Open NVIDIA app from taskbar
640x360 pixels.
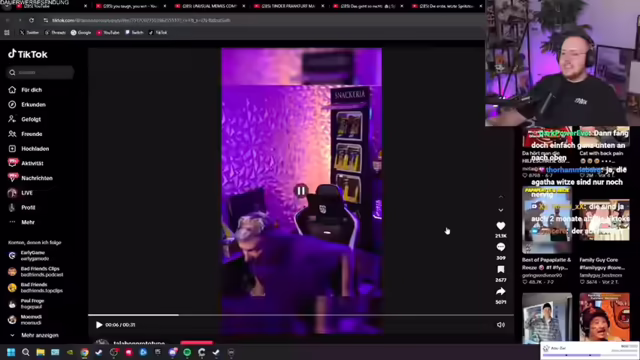tap(70, 352)
